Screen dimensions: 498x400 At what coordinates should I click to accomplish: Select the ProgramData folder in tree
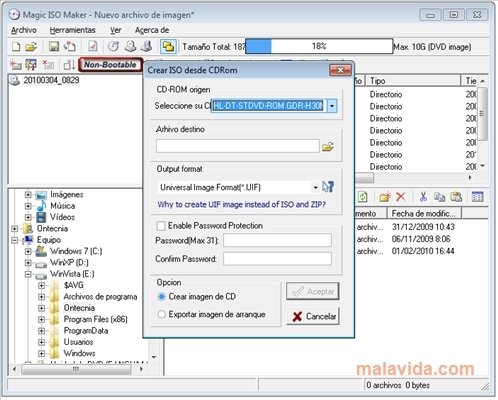point(86,331)
